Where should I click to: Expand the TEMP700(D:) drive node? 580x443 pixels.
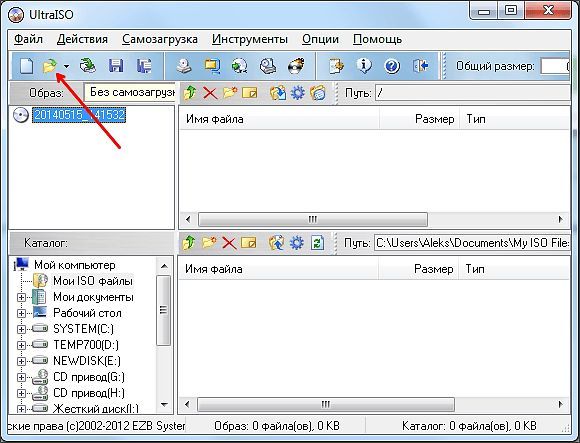[x=21, y=345]
